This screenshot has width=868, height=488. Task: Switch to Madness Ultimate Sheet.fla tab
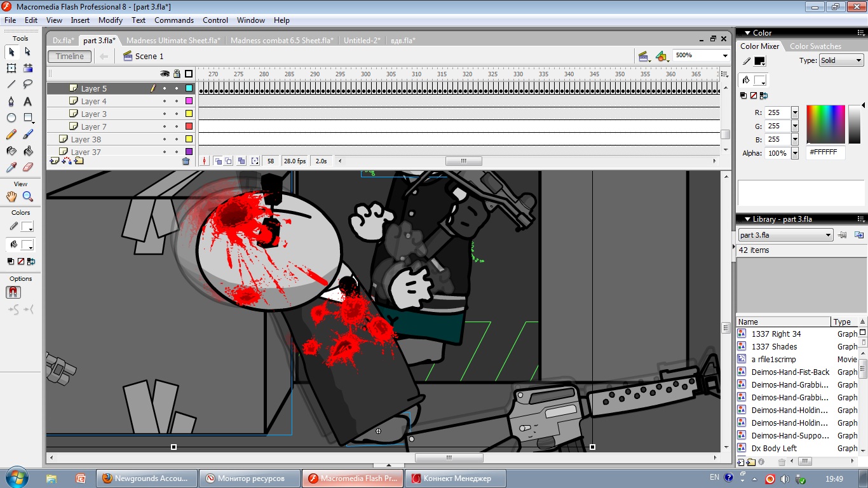[x=173, y=40]
